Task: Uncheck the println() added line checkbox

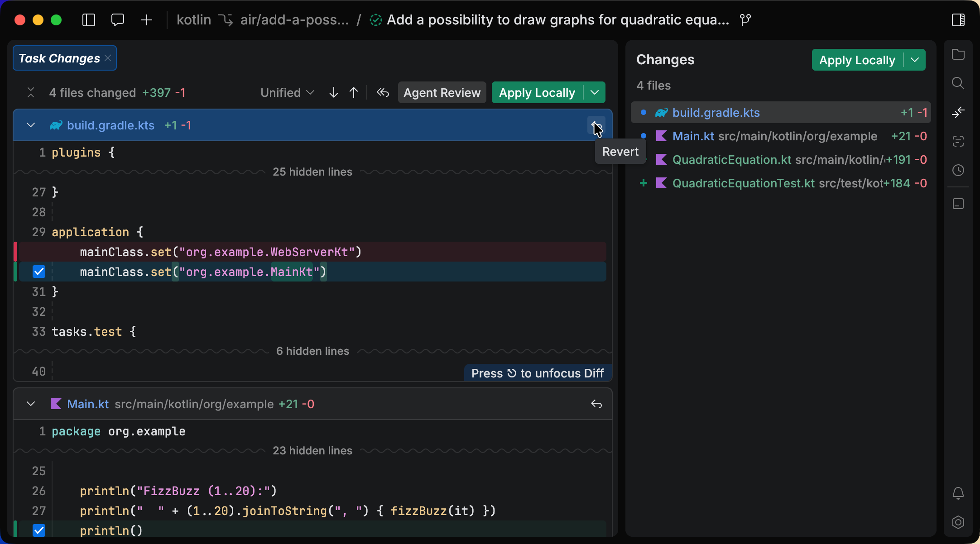Action: click(x=39, y=530)
